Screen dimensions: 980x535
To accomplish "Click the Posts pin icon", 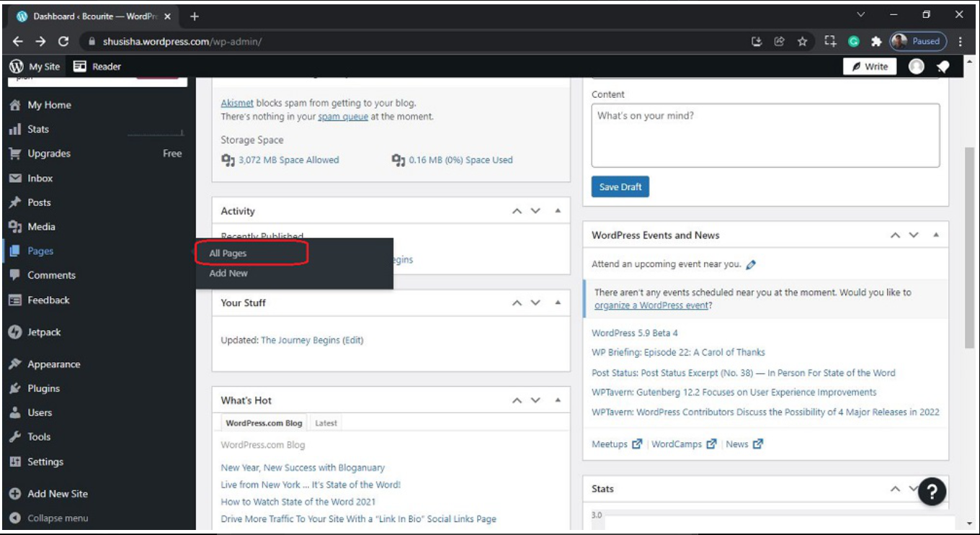I will [x=15, y=202].
